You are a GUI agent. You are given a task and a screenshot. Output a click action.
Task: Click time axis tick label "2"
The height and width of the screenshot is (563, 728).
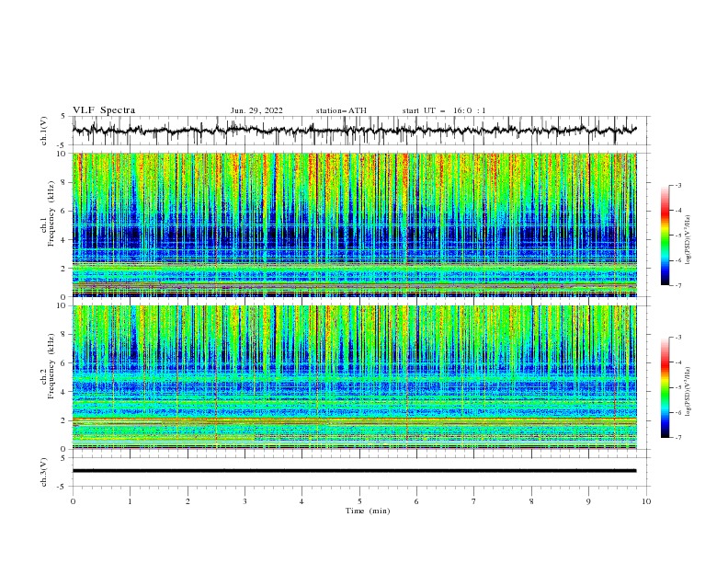pyautogui.click(x=188, y=501)
